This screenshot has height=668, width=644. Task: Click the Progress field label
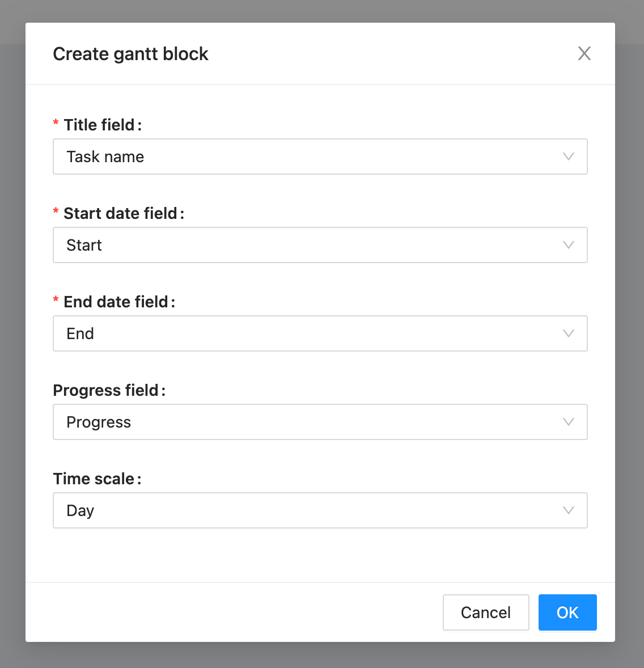[x=106, y=390]
